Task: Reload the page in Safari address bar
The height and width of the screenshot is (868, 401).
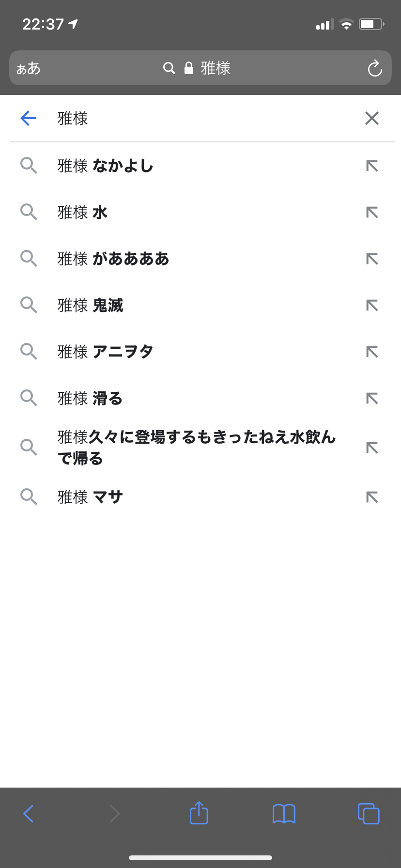Action: 375,68
